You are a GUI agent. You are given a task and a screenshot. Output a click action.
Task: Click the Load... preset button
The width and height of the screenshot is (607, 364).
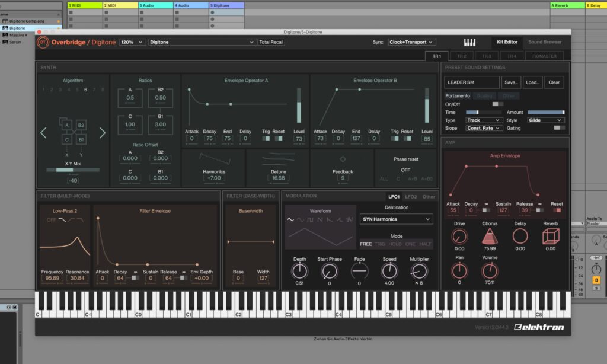tap(533, 82)
